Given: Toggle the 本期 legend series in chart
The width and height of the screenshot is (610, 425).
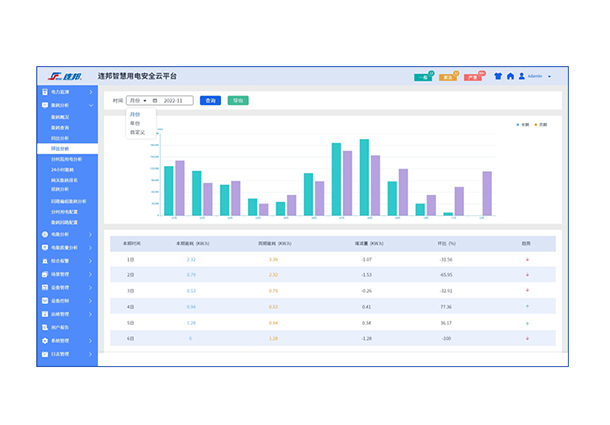Looking at the screenshot, I should [521, 124].
